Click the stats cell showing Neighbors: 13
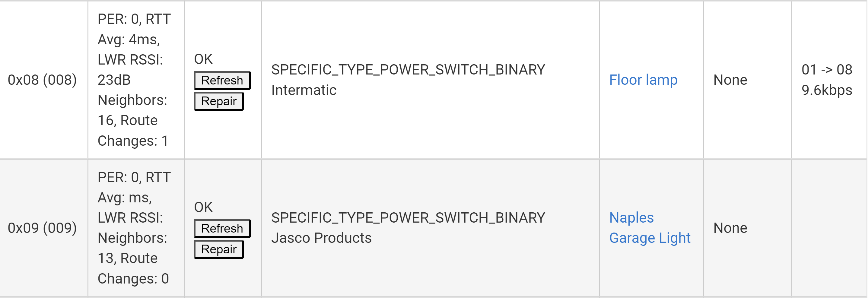Screen dimensions: 868x298 (136, 228)
